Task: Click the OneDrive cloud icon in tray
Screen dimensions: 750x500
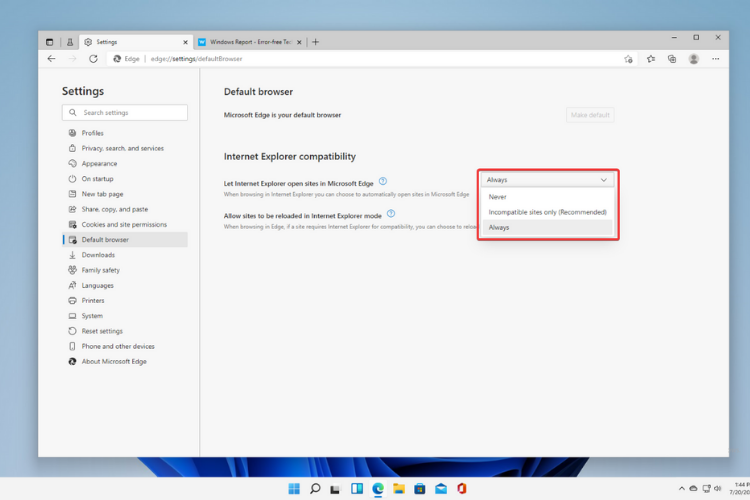Action: (693, 489)
